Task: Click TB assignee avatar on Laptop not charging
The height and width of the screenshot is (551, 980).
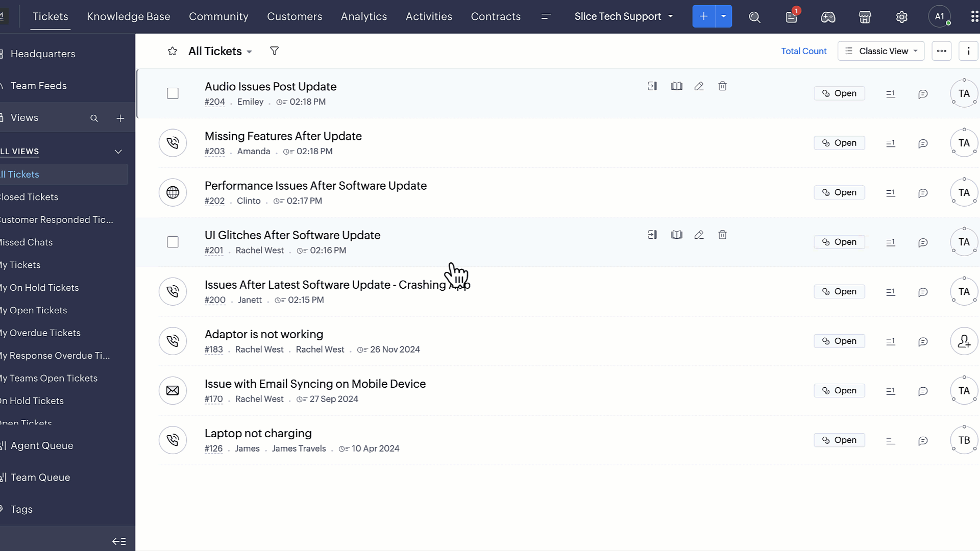Action: 964,440
